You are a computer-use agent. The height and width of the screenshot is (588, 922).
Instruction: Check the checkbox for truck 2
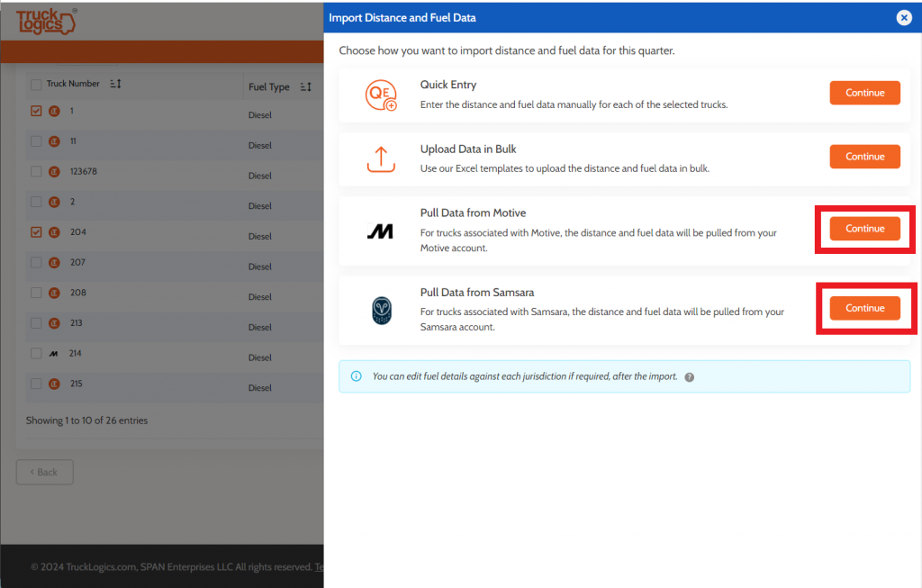[36, 202]
